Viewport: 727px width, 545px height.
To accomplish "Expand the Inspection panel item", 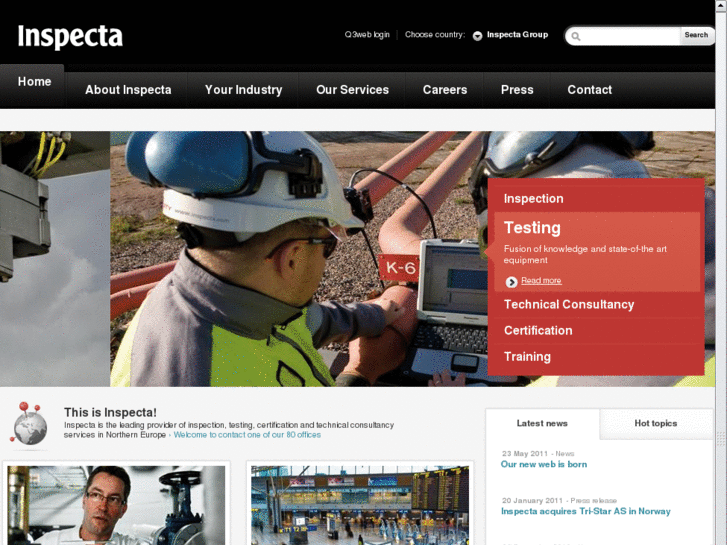I will 533,199.
